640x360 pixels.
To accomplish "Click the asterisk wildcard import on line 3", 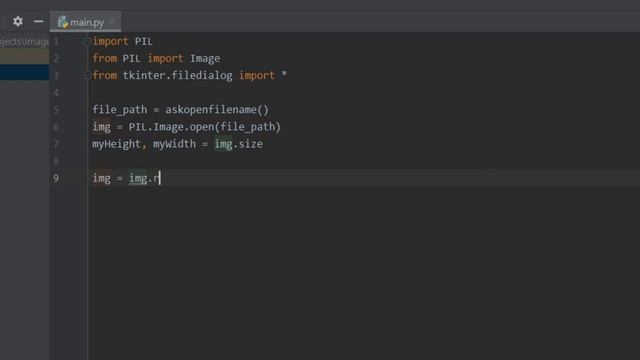I will (x=284, y=75).
